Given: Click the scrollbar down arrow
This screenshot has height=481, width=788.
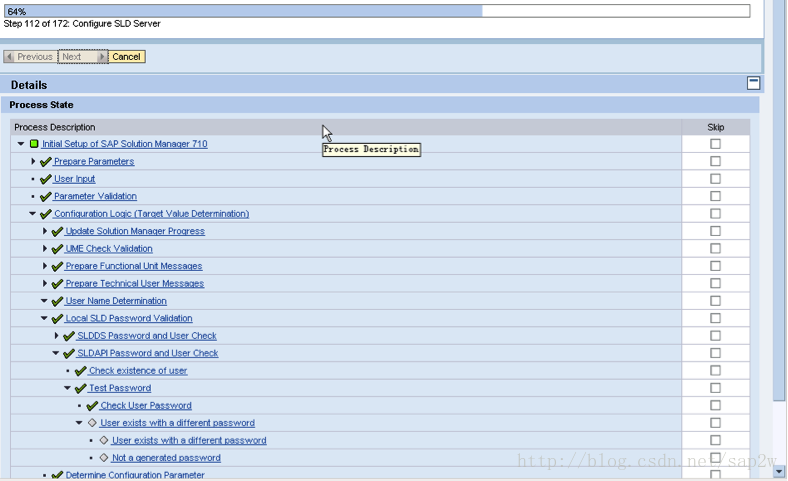Looking at the screenshot, I should click(x=779, y=471).
